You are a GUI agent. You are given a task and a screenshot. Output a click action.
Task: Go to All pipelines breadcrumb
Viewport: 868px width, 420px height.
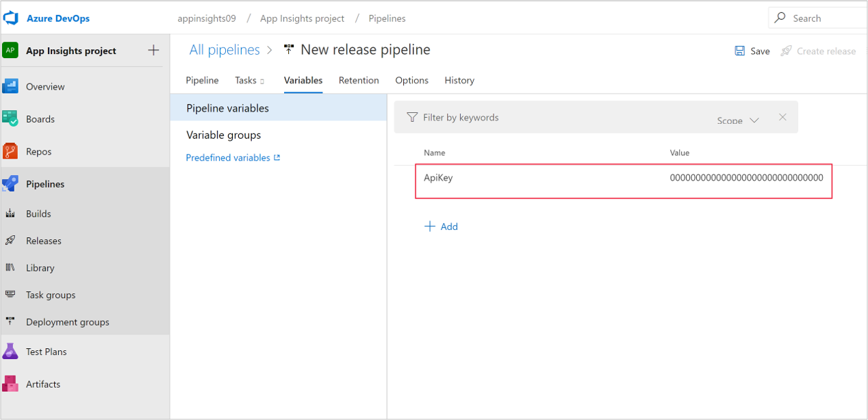tap(225, 50)
